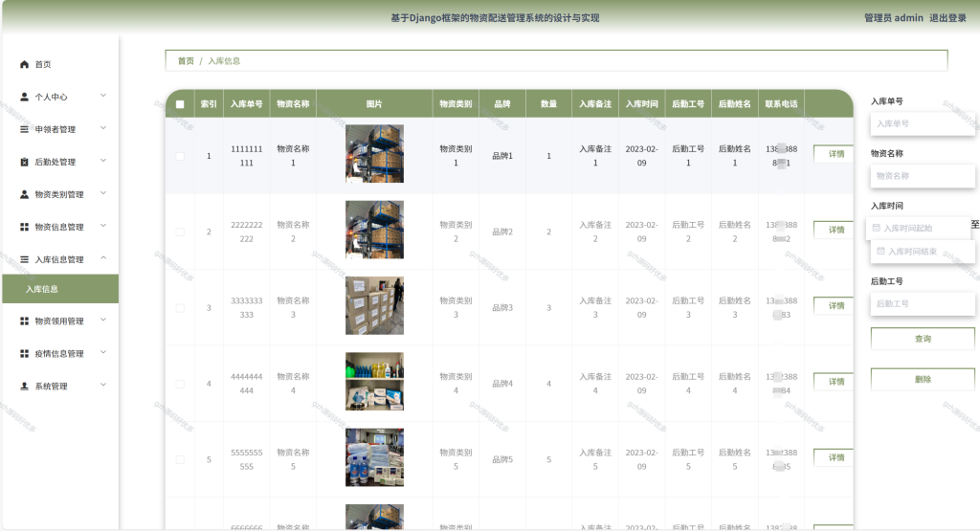Open the 首页 sidebar menu item
The height and width of the screenshot is (531, 980).
[60, 64]
